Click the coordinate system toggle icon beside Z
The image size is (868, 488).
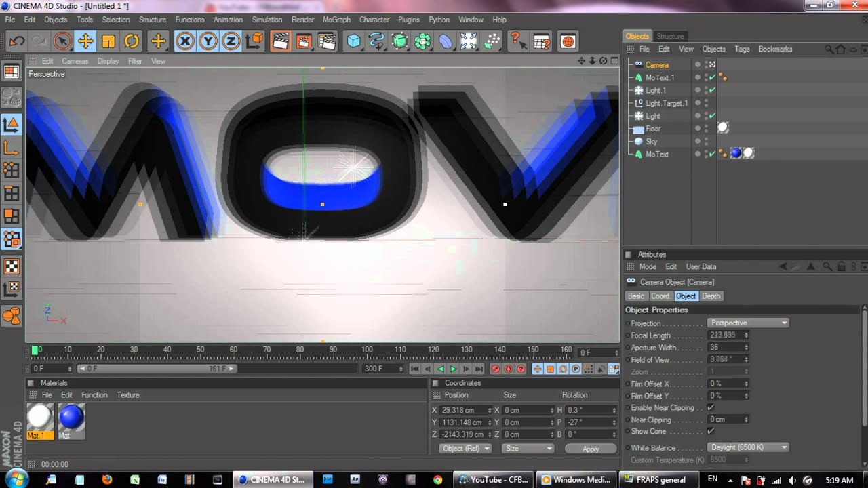click(254, 41)
